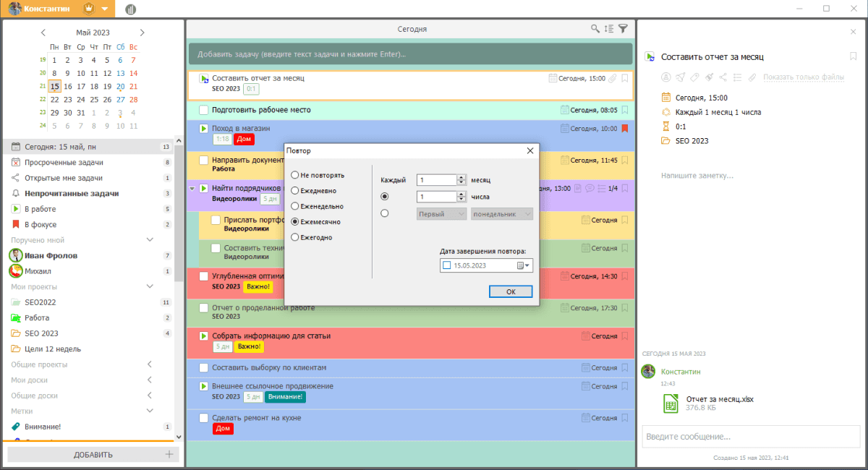Screen dimensions: 868x470
Task: Go to next month in the calendar
Action: (x=142, y=33)
